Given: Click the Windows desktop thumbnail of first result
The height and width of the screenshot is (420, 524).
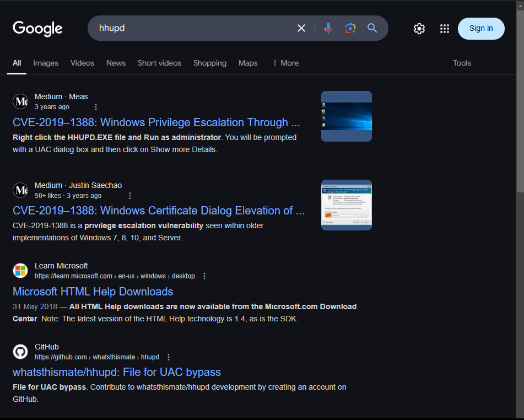Looking at the screenshot, I should point(346,116).
